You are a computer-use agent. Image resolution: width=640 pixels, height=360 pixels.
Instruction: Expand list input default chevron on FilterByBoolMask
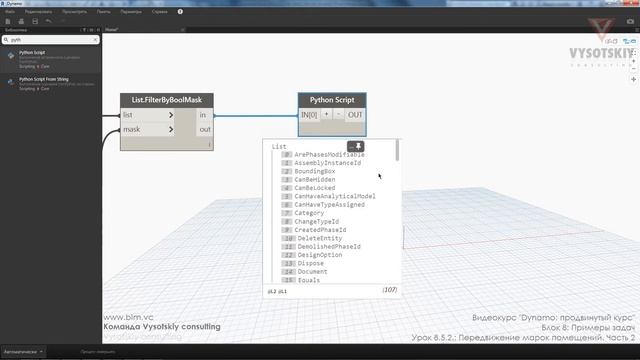coord(171,115)
